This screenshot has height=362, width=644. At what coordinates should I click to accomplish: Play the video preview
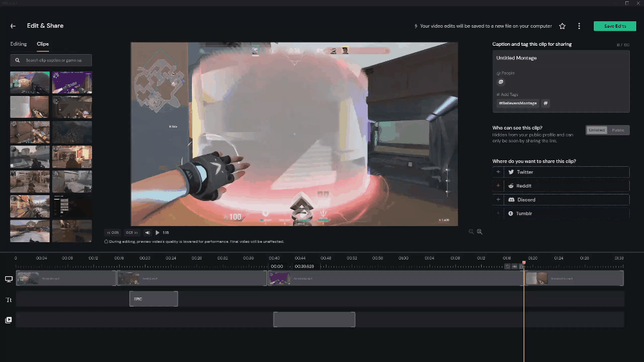click(x=157, y=233)
